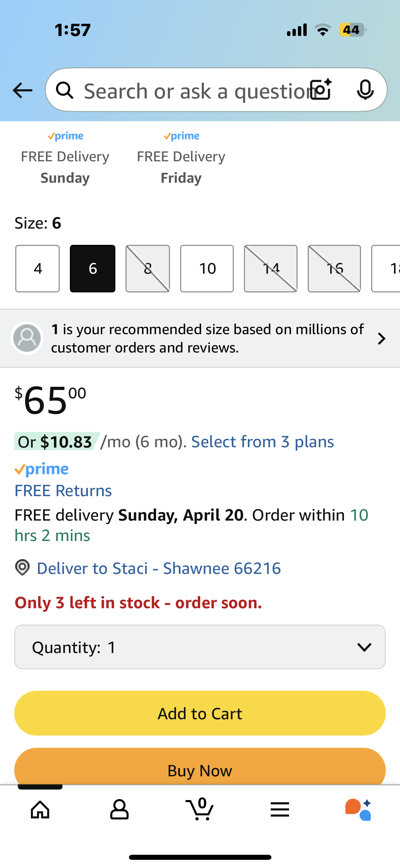Image resolution: width=400 pixels, height=868 pixels.
Task: Open Deliver to Staci - Shawnee 66216
Action: 159,568
